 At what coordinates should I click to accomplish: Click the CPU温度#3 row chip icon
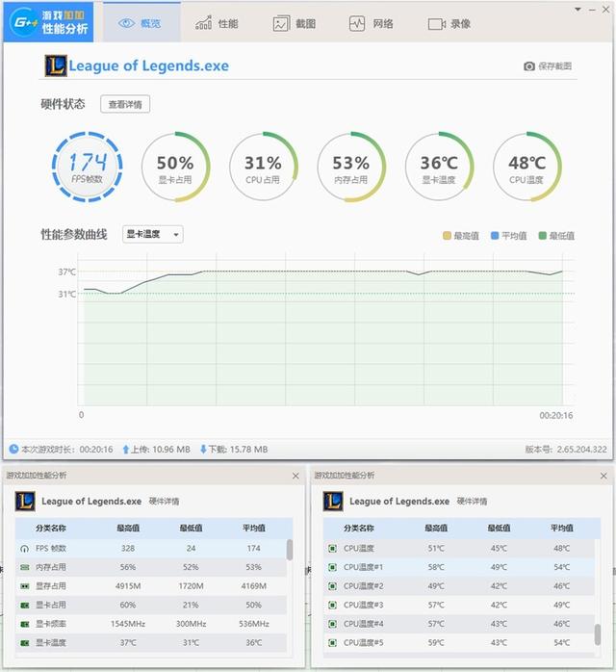click(332, 605)
